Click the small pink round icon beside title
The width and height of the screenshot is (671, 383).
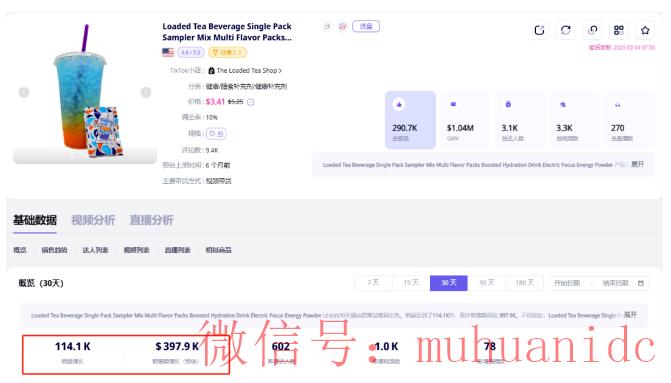point(343,27)
